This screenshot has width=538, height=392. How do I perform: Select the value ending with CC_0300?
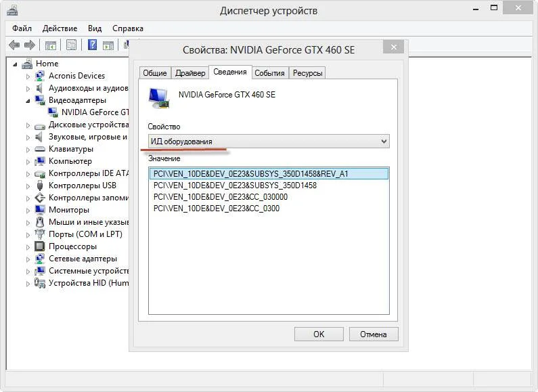point(269,209)
